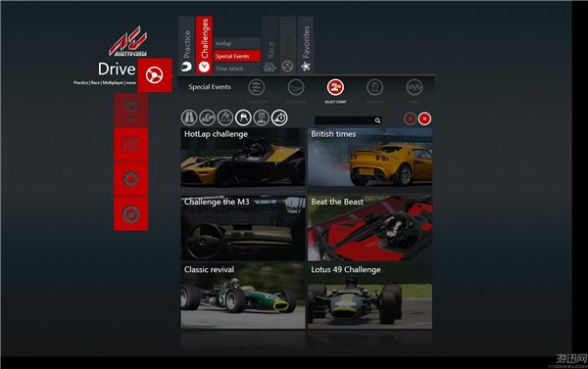Toggle the road filter icon
The width and height of the screenshot is (588, 369).
[x=189, y=117]
